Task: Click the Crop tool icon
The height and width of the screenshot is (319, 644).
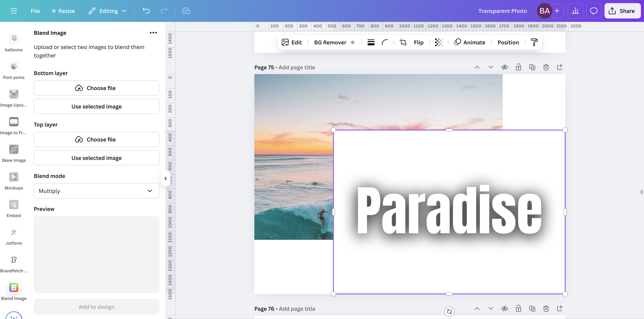Action: click(x=403, y=42)
